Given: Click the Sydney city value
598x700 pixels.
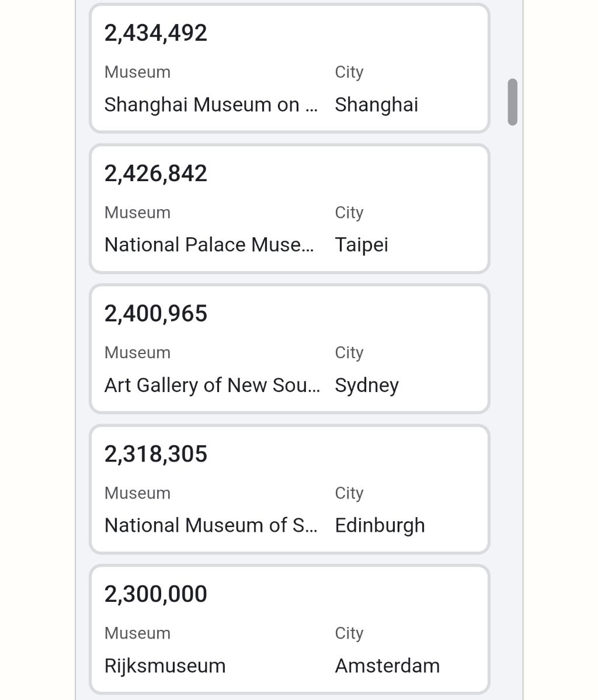Looking at the screenshot, I should [367, 385].
